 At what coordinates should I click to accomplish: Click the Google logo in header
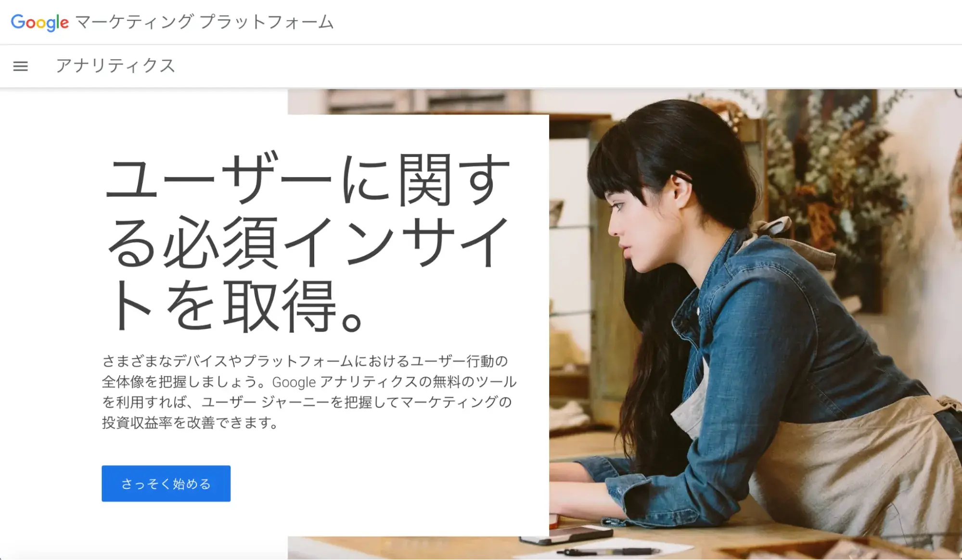tap(40, 23)
